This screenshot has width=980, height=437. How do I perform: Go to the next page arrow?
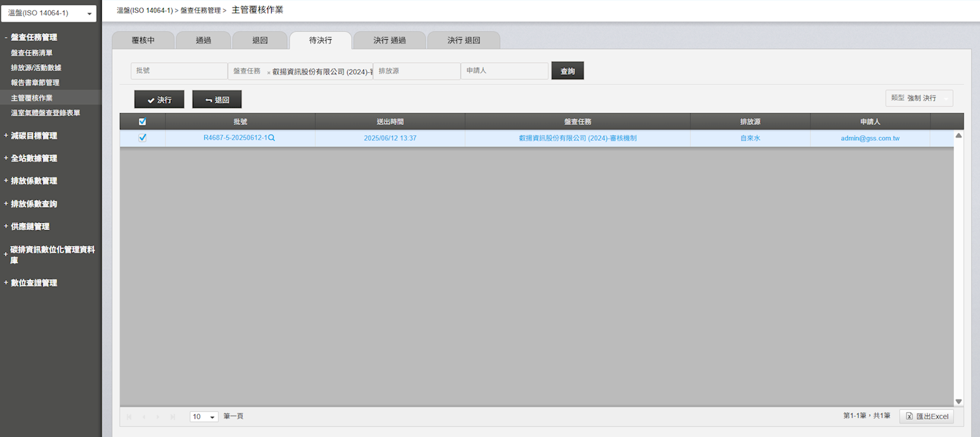pyautogui.click(x=158, y=417)
